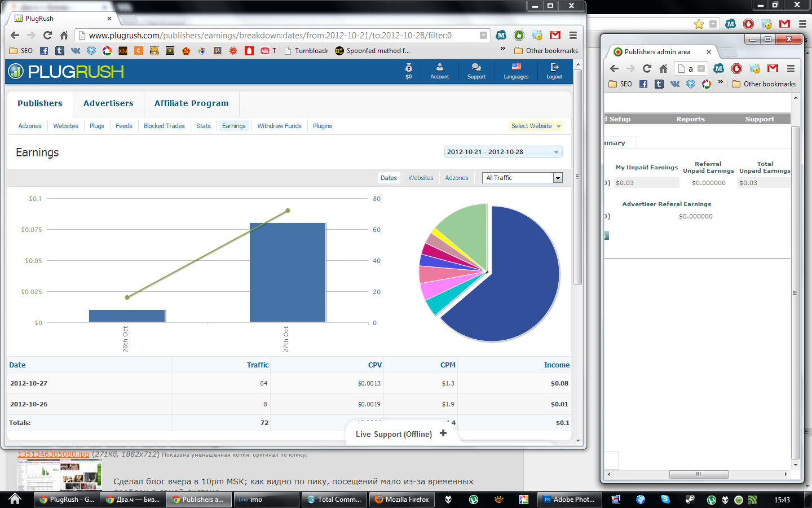The image size is (812, 508).
Task: Open Other bookmarks folder in Publishers admin window
Action: point(764,84)
